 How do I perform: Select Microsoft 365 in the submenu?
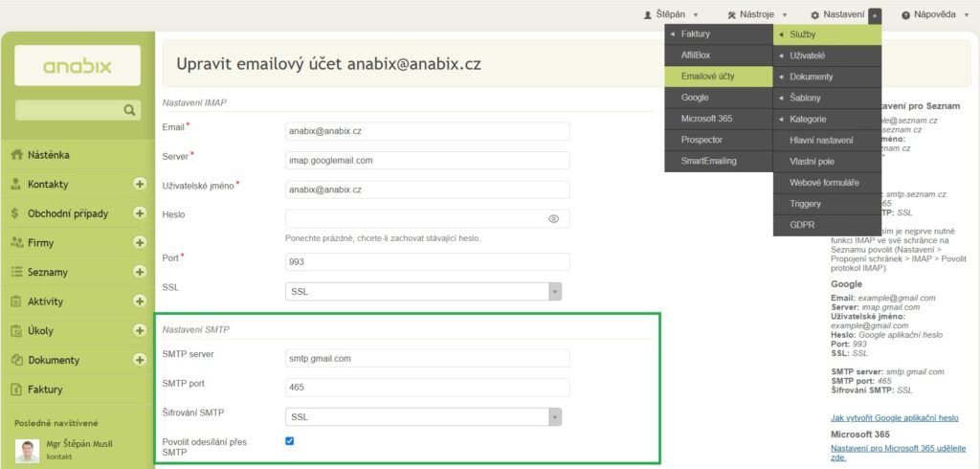(x=719, y=118)
